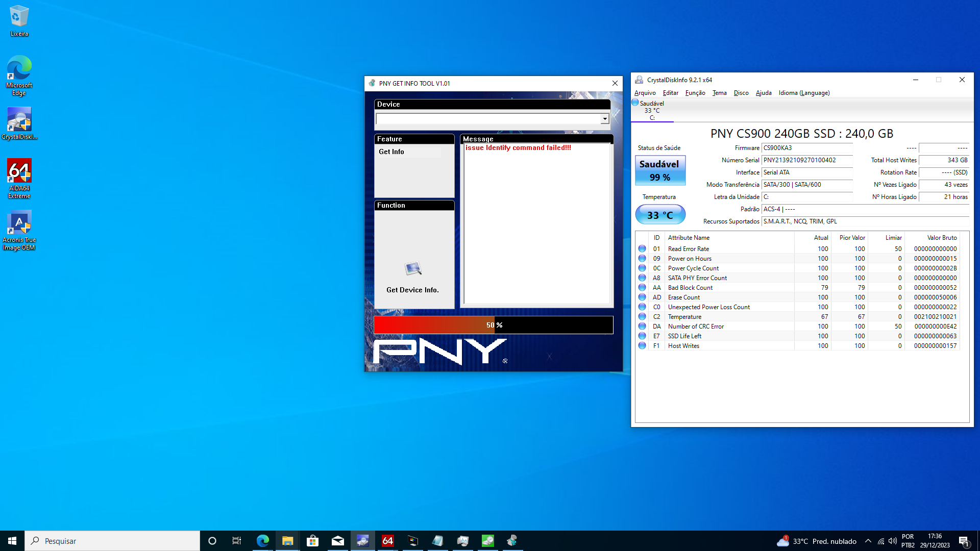Open the Idioma (Language) menu
This screenshot has width=980, height=551.
point(804,93)
